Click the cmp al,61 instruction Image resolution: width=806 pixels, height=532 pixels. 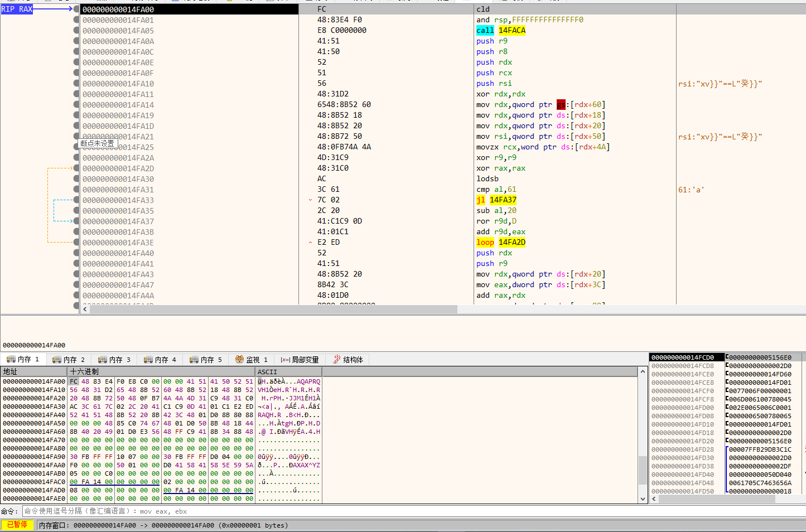click(x=496, y=190)
